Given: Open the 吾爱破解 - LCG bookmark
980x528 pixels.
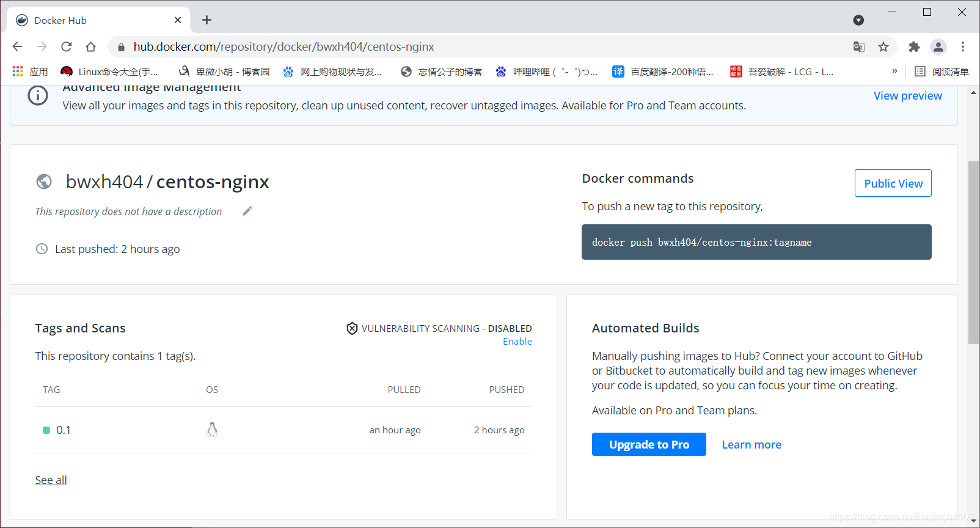Looking at the screenshot, I should pos(782,71).
